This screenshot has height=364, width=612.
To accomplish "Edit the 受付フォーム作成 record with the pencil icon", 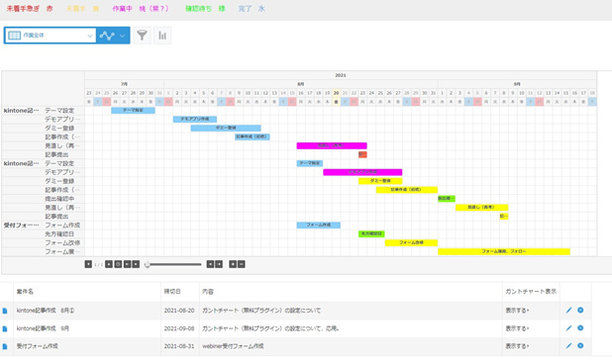I will tap(568, 345).
